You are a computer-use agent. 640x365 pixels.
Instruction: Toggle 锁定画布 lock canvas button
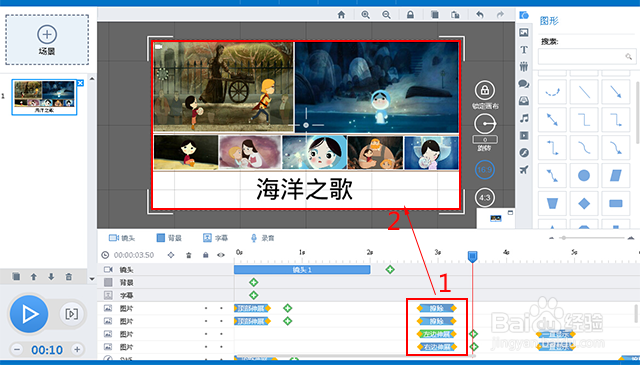click(485, 90)
